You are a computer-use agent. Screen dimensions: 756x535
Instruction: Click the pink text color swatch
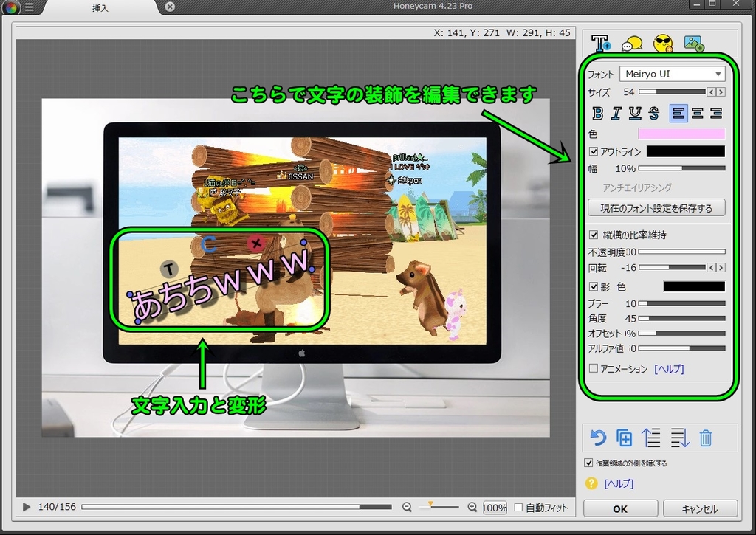click(x=681, y=134)
